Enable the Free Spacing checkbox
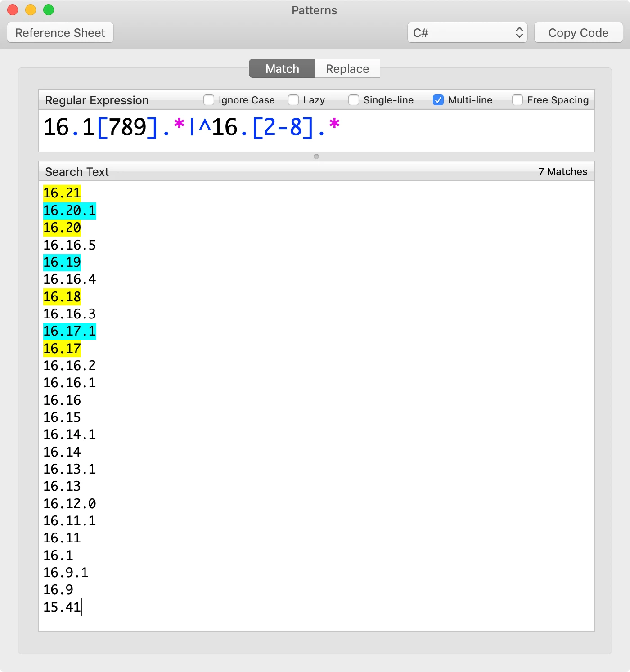The height and width of the screenshot is (672, 630). [x=517, y=100]
